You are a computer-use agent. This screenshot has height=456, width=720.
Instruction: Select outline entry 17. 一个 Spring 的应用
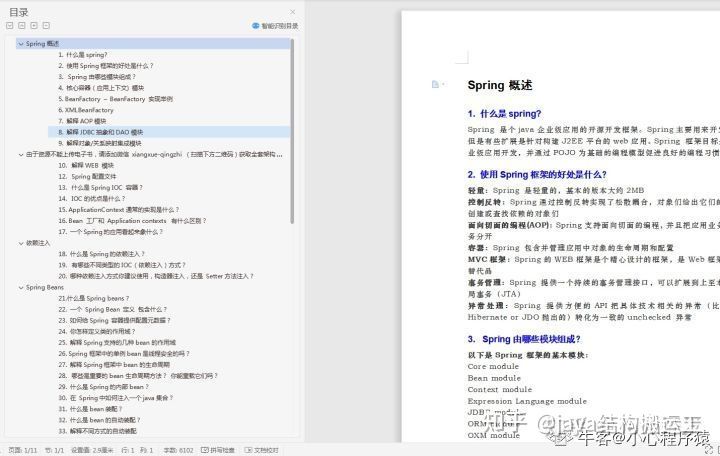(x=111, y=232)
